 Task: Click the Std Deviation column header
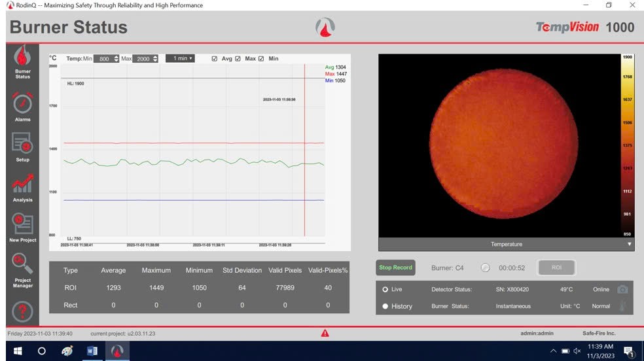pos(242,270)
